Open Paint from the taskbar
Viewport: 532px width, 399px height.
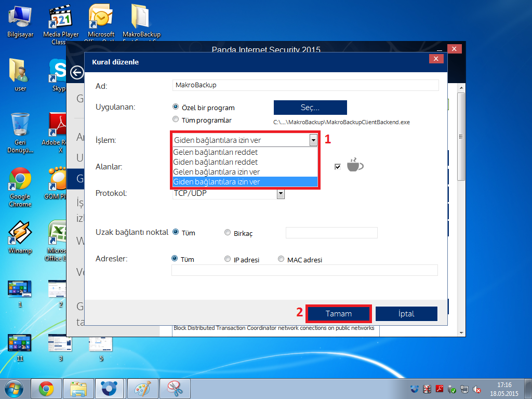pyautogui.click(x=142, y=389)
